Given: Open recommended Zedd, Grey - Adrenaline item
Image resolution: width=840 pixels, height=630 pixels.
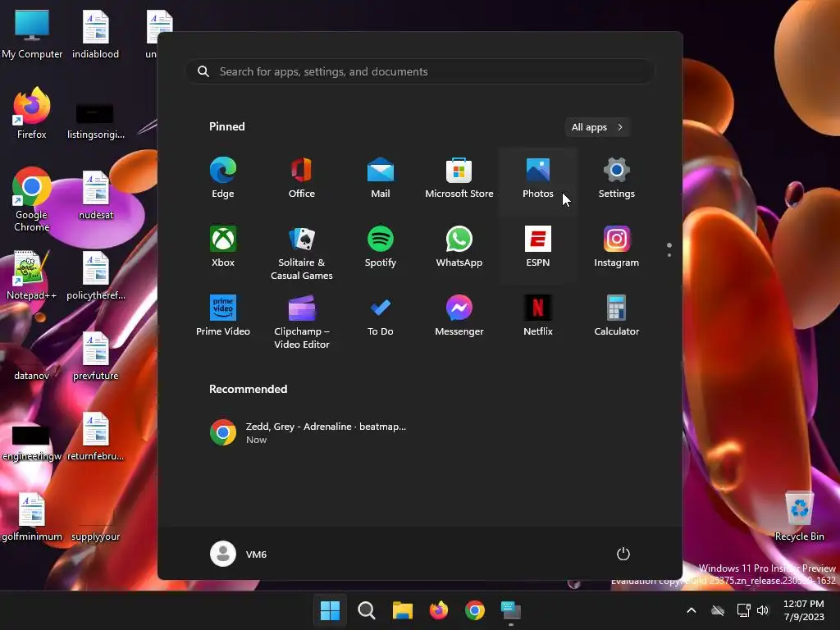Looking at the screenshot, I should pos(308,432).
